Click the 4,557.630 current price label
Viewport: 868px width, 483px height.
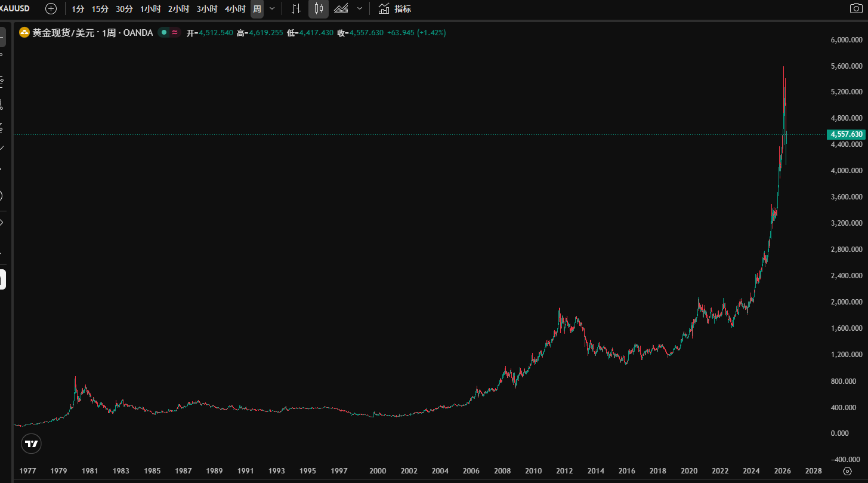(x=846, y=134)
